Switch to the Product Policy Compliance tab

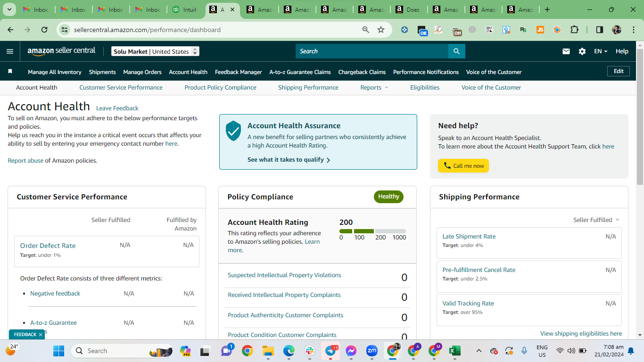tap(220, 87)
